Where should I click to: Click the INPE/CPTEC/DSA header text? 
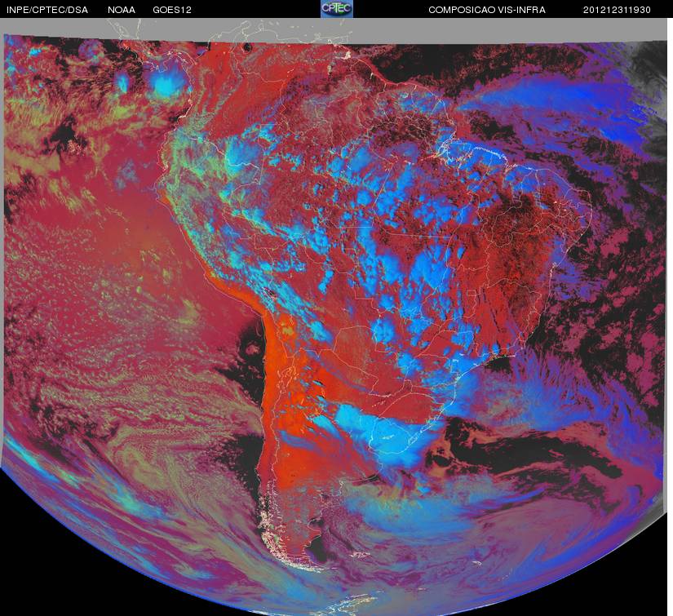point(47,10)
